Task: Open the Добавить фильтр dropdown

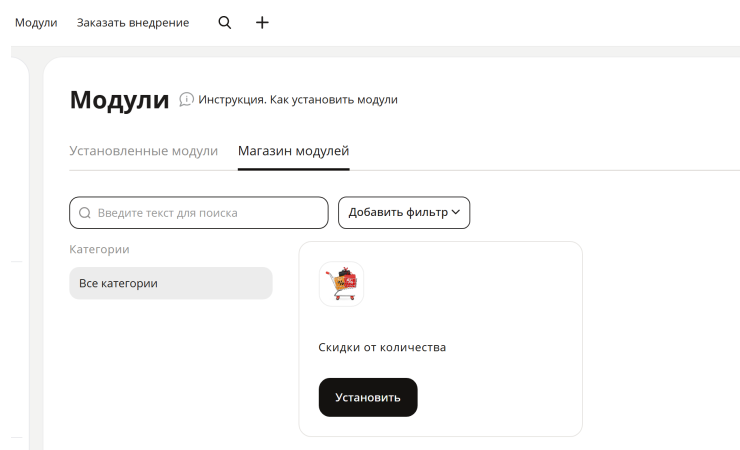Action: click(404, 213)
